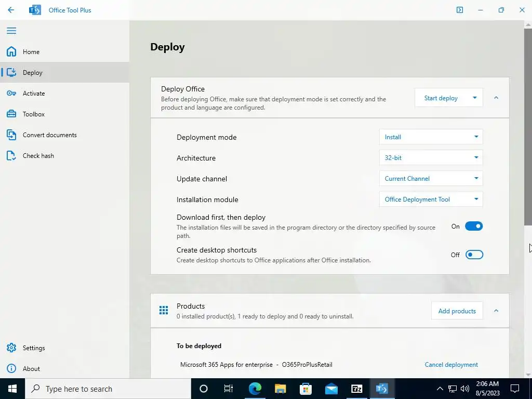Go to Home page
This screenshot has width=532, height=399.
pyautogui.click(x=64, y=51)
